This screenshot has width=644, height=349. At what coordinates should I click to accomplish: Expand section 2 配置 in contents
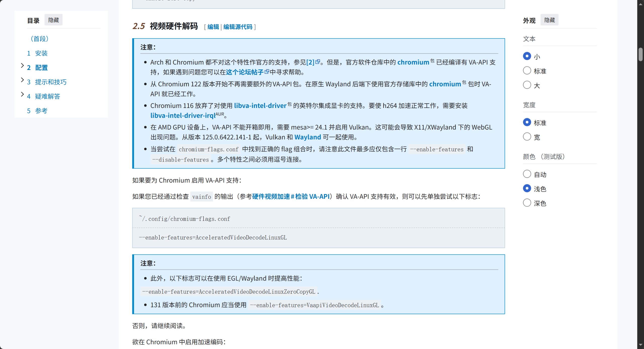click(22, 66)
